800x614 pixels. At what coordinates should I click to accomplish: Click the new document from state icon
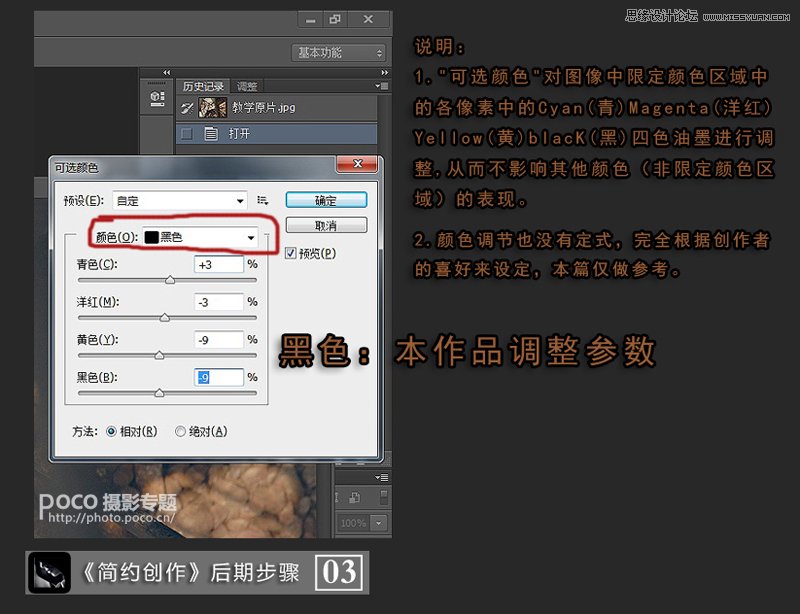click(354, 498)
